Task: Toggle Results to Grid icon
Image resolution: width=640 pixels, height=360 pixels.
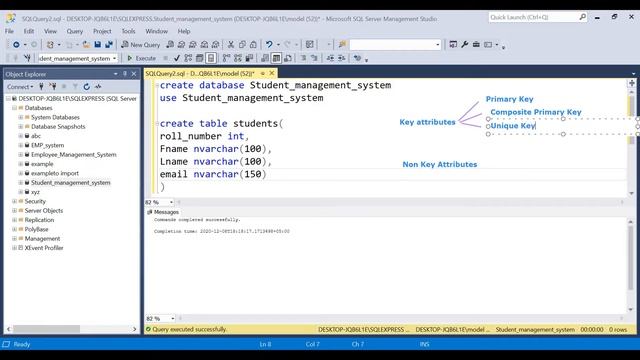Action: coord(276,58)
